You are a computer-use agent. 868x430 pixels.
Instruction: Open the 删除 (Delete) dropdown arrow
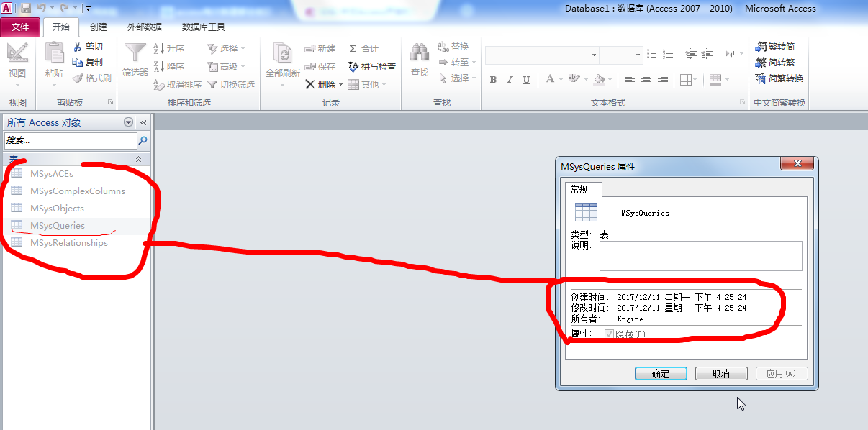pyautogui.click(x=340, y=84)
